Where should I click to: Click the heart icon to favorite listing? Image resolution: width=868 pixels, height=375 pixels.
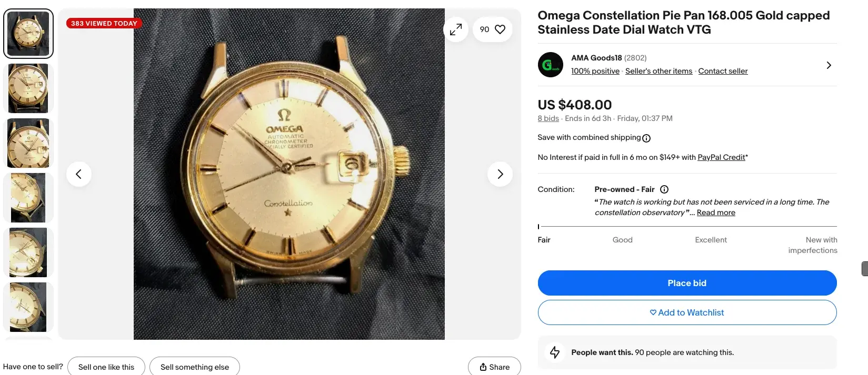(500, 29)
